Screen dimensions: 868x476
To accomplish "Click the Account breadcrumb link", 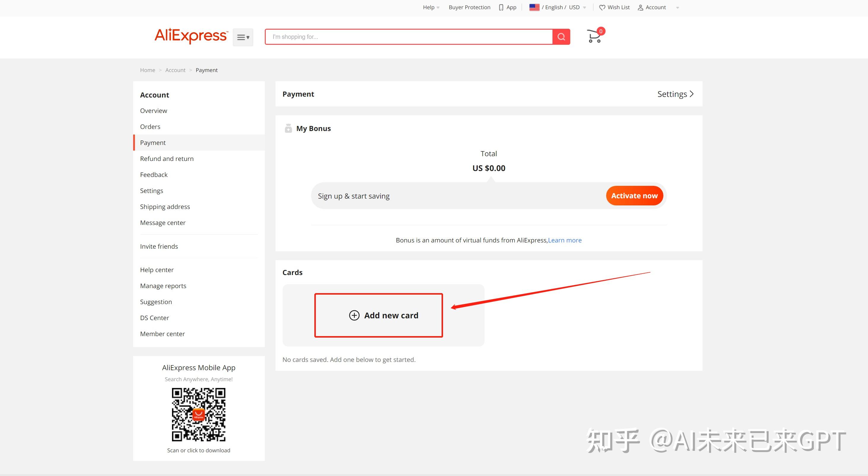I will pyautogui.click(x=175, y=70).
